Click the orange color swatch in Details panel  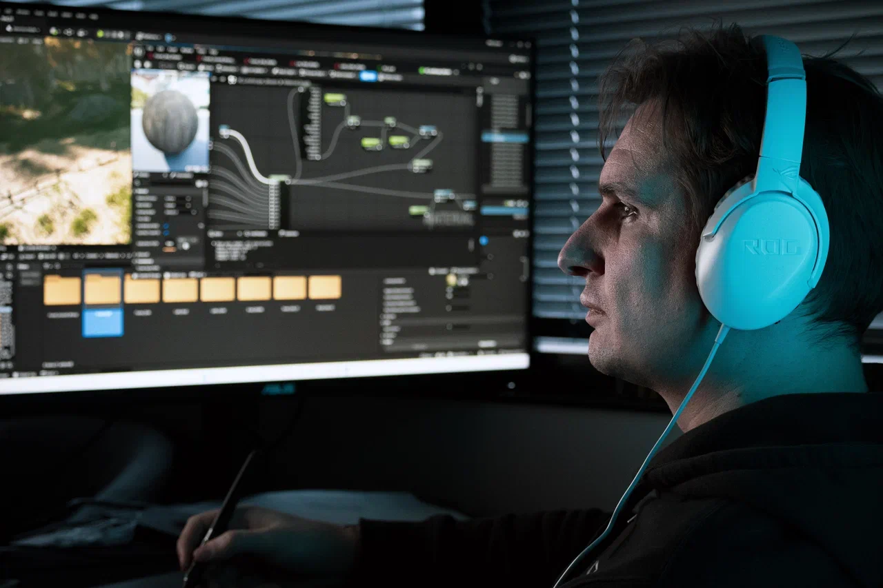[x=168, y=249]
